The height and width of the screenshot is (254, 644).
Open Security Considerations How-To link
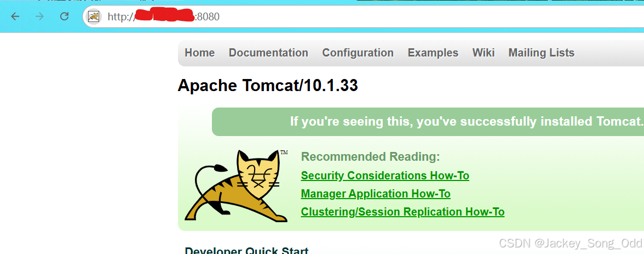tap(385, 176)
